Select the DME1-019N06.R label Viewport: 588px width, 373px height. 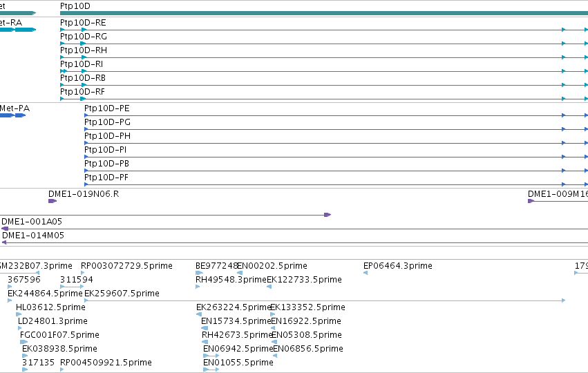[x=84, y=194]
